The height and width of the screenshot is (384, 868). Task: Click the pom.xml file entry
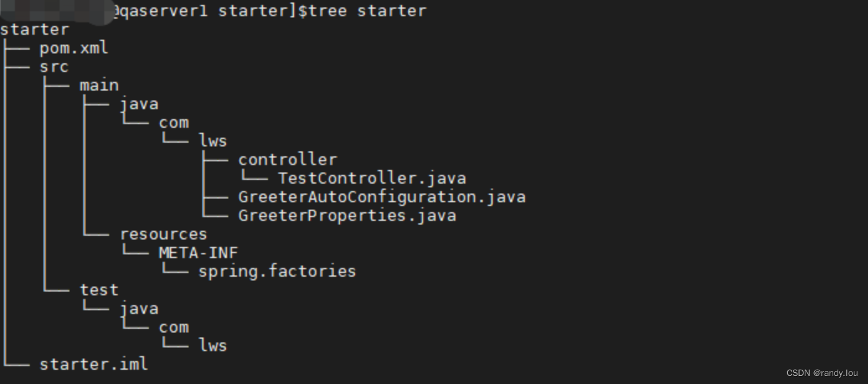(x=74, y=48)
